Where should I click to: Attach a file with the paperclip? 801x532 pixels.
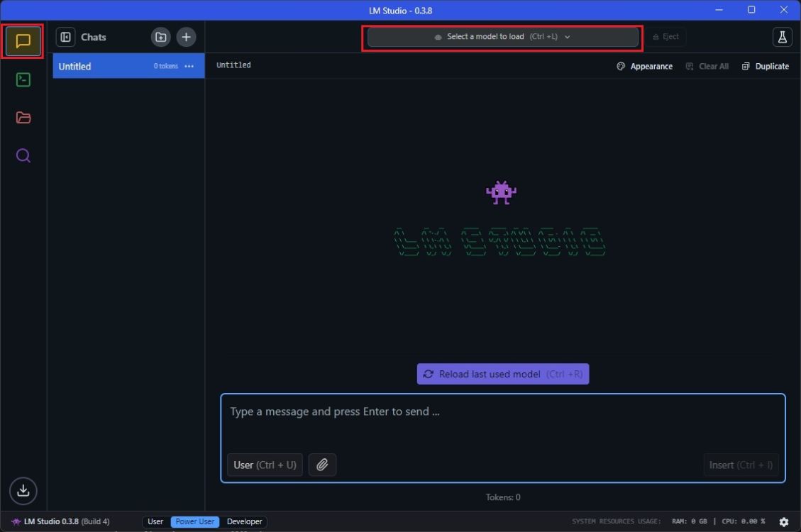point(322,465)
